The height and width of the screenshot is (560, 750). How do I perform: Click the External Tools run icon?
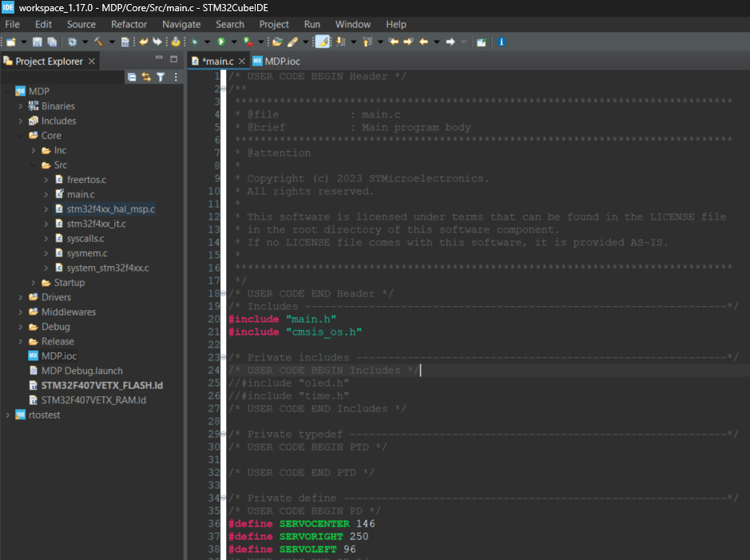(x=248, y=42)
